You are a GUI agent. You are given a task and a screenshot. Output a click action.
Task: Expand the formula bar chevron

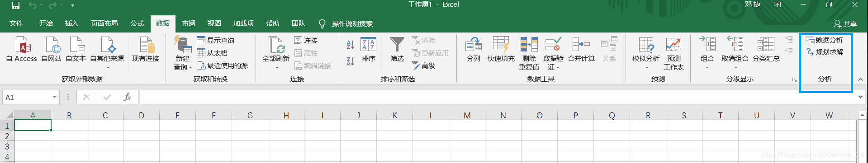tap(860, 97)
